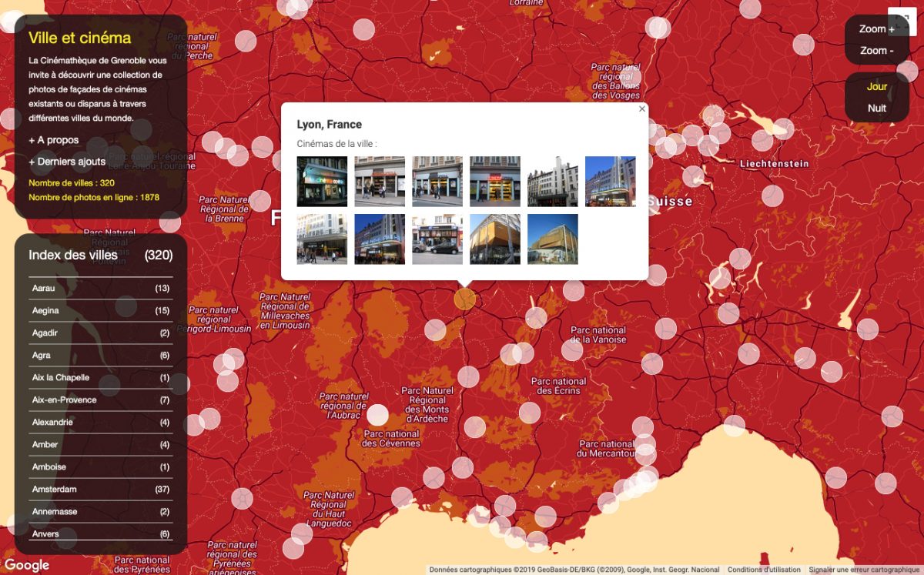Click the Zoom - button
The height and width of the screenshot is (575, 924).
point(876,51)
